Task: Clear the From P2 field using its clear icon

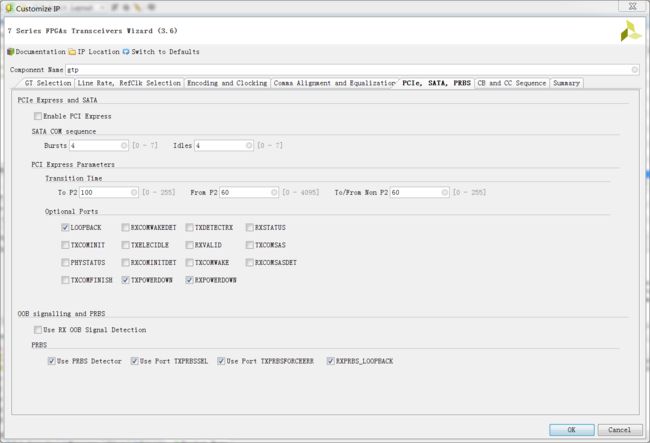Action: (x=274, y=192)
